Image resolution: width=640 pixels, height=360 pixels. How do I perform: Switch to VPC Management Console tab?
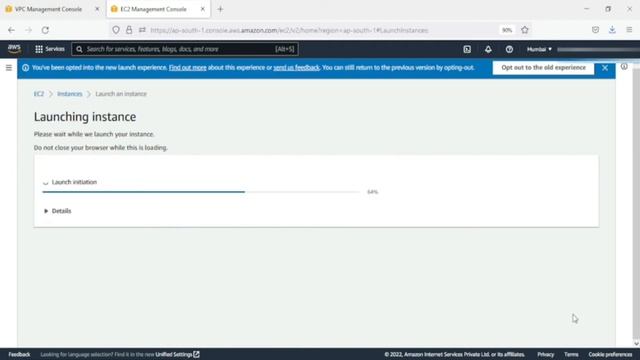[x=48, y=9]
